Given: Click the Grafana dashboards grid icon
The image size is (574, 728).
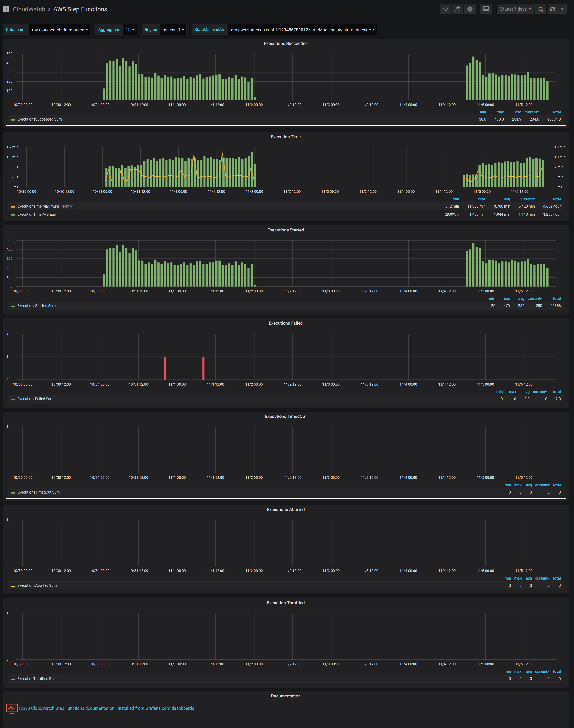Looking at the screenshot, I should point(6,9).
